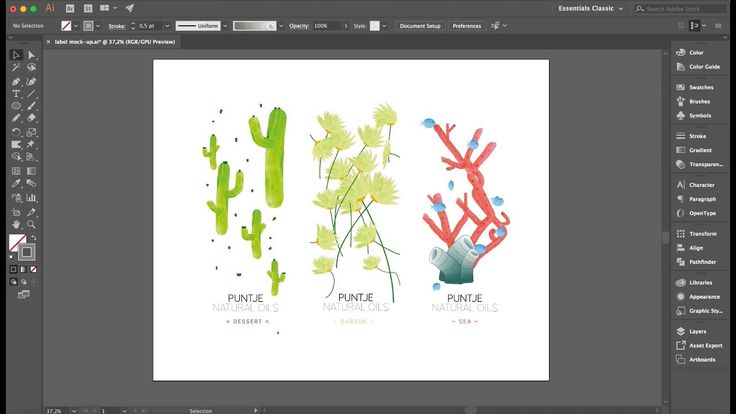This screenshot has height=414, width=736.
Task: Select the Eraser tool
Action: 31,118
